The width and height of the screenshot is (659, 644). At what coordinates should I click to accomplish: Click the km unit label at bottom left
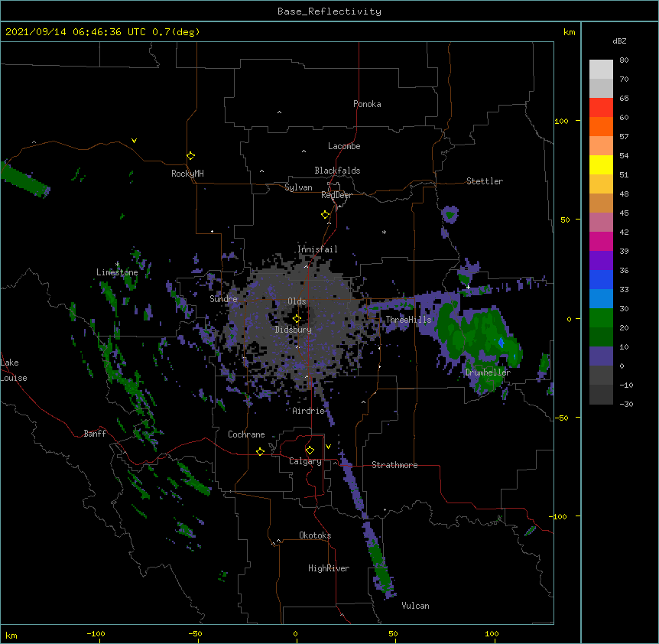pos(11,635)
